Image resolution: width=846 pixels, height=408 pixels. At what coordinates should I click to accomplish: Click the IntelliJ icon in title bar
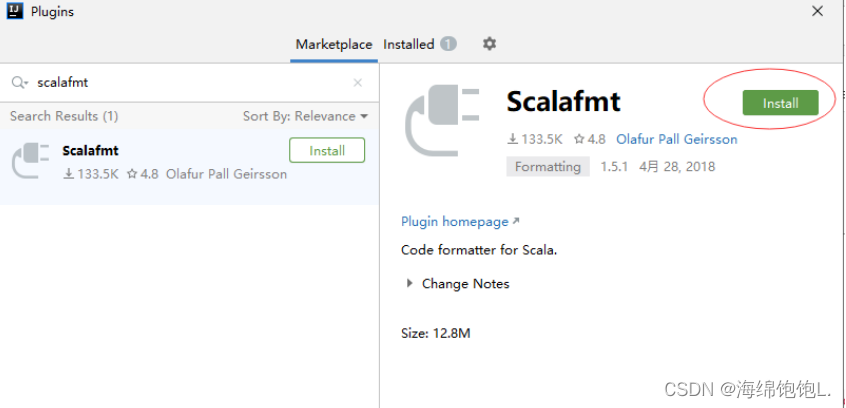pyautogui.click(x=13, y=12)
